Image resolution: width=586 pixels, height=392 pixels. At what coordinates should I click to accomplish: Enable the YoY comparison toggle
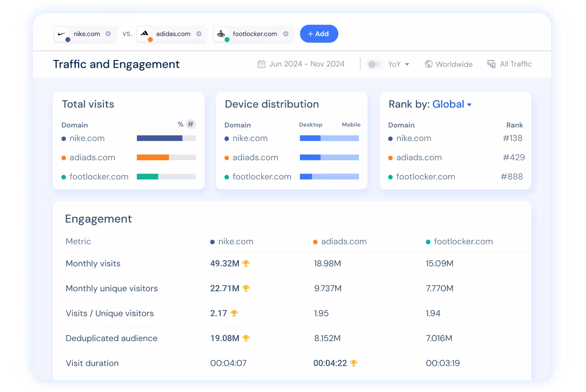point(374,64)
